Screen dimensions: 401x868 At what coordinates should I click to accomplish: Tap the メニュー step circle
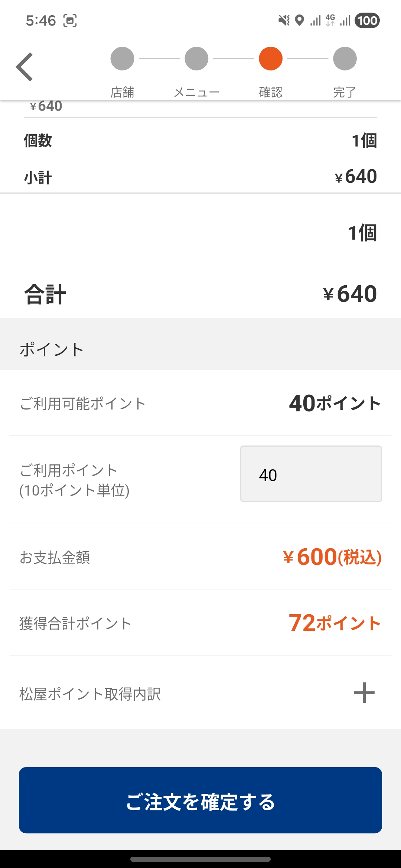(196, 59)
